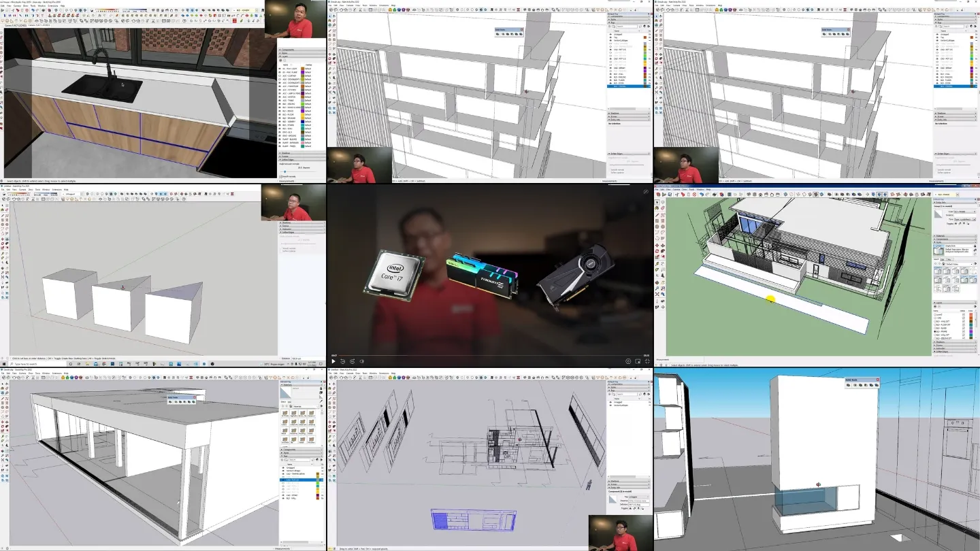This screenshot has height=551, width=980.
Task: Select first style thumbnail in house model window
Action: [938, 271]
